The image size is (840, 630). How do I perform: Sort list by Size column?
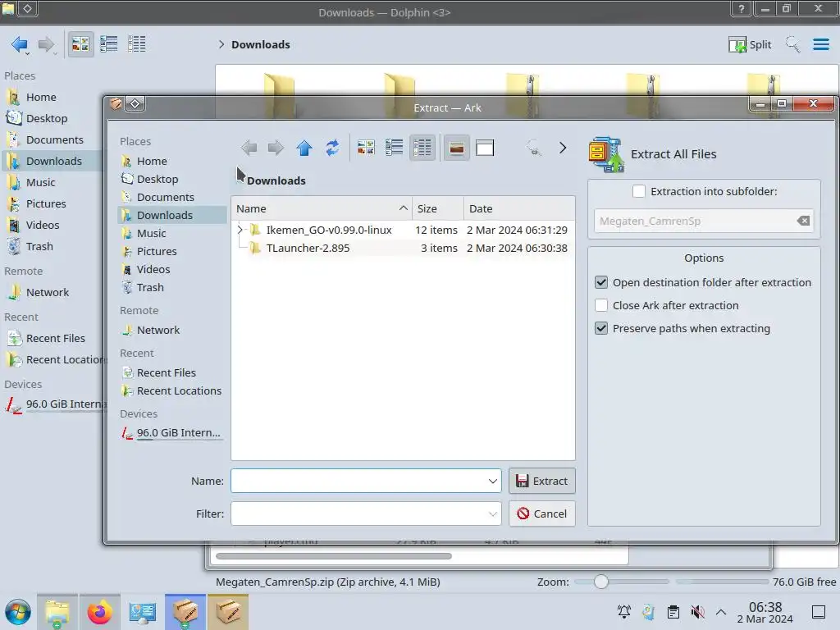point(438,208)
